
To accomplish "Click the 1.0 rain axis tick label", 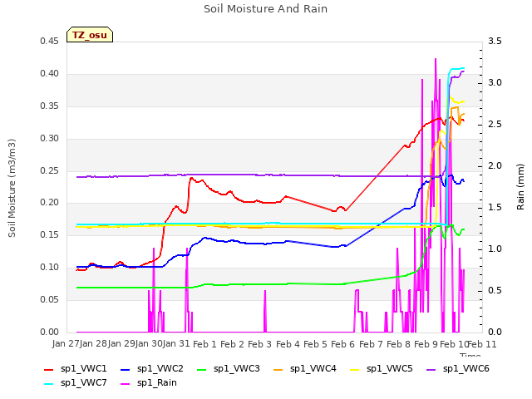I will [x=495, y=249].
